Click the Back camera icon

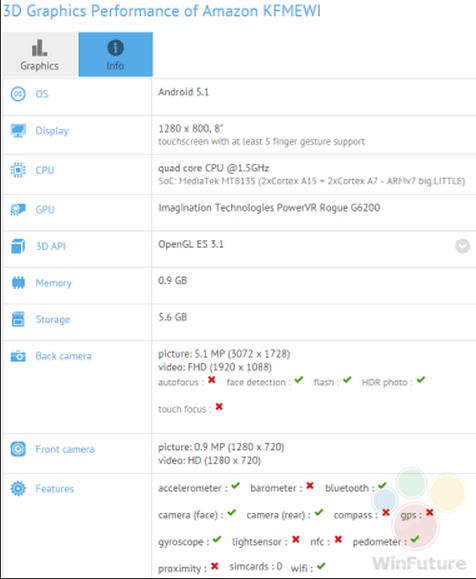click(x=18, y=356)
